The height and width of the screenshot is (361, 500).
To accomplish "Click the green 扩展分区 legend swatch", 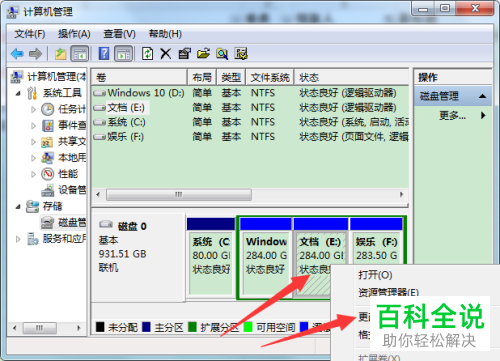I will tap(192, 327).
